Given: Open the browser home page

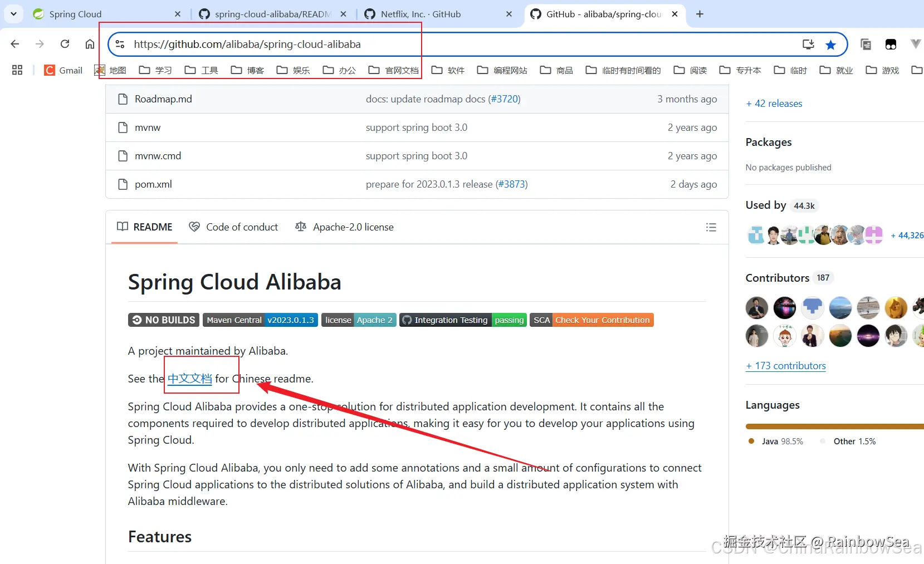Looking at the screenshot, I should tap(90, 44).
